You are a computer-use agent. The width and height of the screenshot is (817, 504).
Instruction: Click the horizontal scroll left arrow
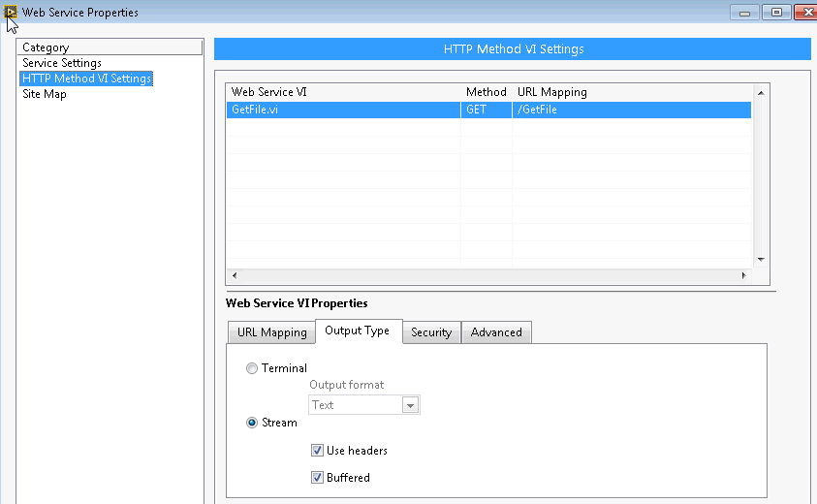click(235, 275)
